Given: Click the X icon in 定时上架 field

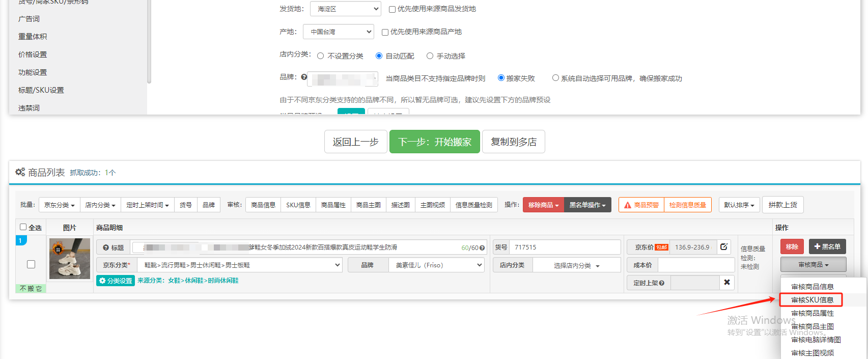Looking at the screenshot, I should click(726, 283).
